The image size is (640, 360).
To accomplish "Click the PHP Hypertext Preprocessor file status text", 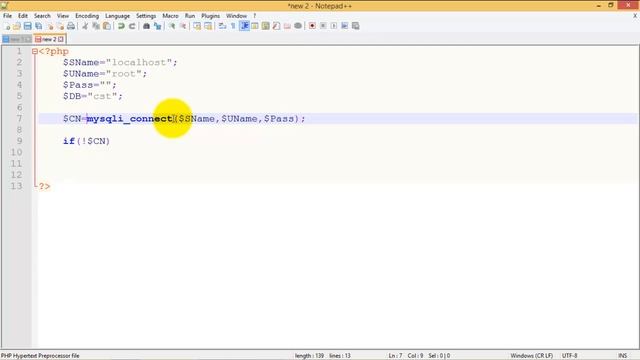I will [x=40, y=356].
